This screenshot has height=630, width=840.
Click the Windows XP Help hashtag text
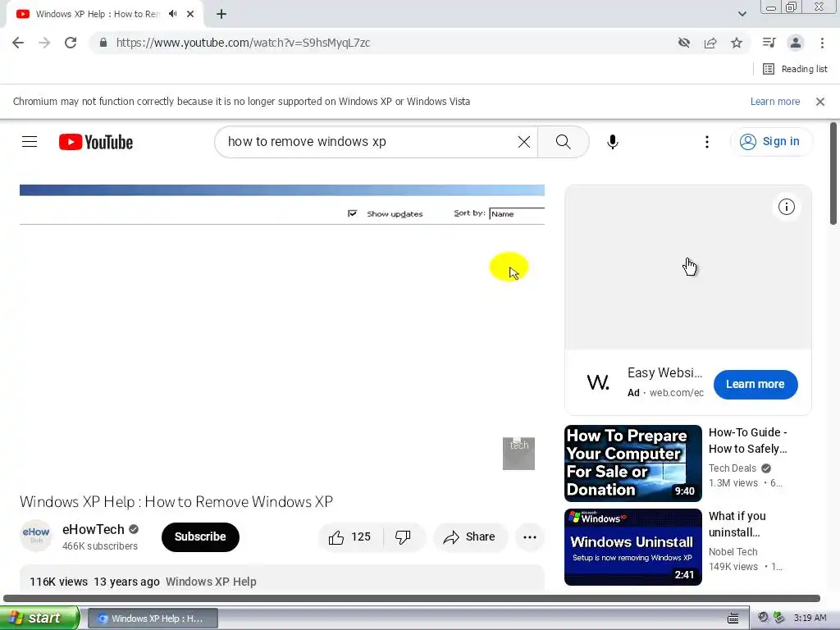[x=211, y=582]
